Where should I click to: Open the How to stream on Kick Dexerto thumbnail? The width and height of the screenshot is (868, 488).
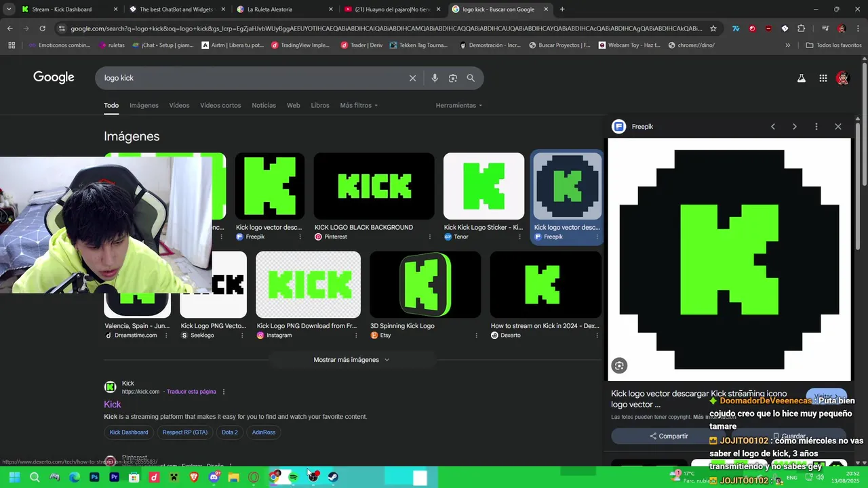pos(545,285)
